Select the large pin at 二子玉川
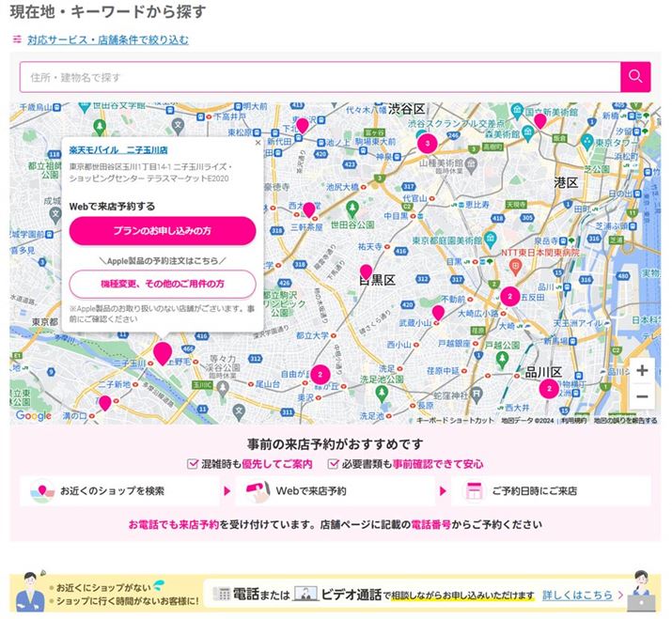672x619 pixels. click(163, 353)
